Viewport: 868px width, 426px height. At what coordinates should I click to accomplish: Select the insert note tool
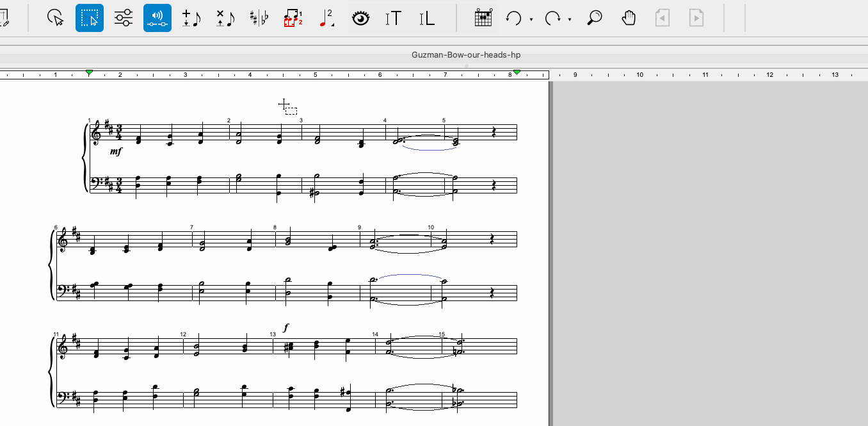pyautogui.click(x=191, y=18)
